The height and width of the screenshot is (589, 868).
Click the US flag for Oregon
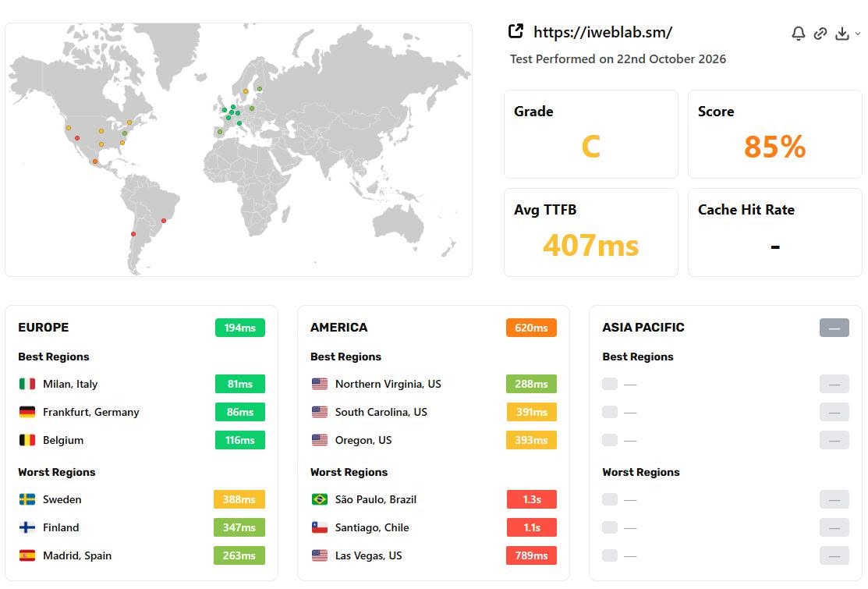[x=320, y=440]
